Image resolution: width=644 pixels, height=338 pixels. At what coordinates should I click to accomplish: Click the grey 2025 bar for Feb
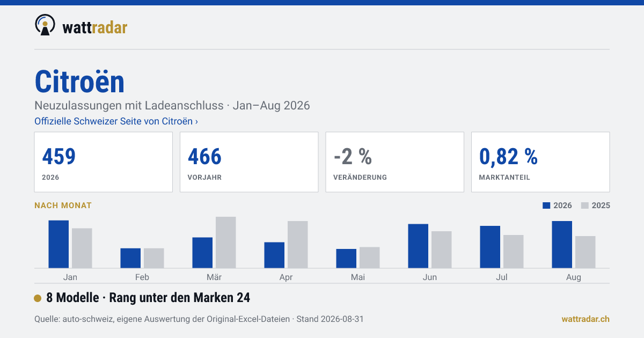(x=154, y=258)
